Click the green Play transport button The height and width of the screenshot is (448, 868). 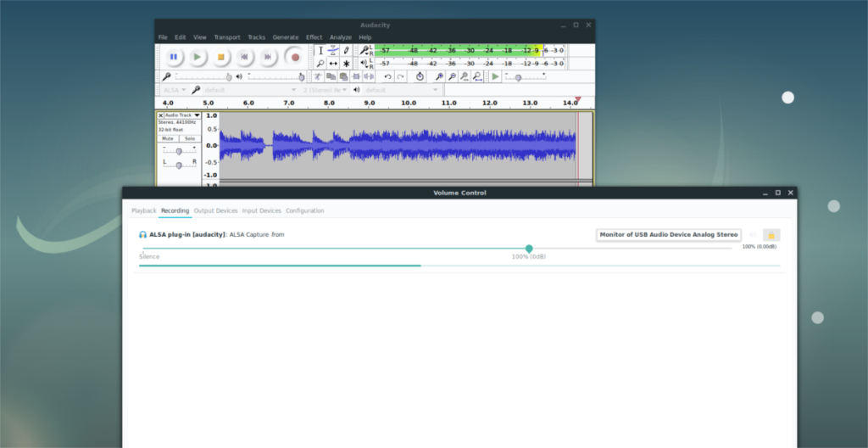pos(197,57)
